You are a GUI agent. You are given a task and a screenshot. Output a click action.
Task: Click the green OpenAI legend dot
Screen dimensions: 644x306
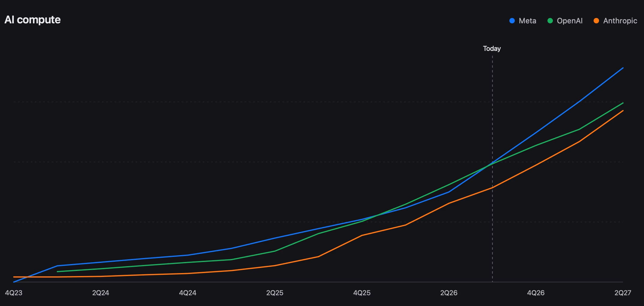550,21
